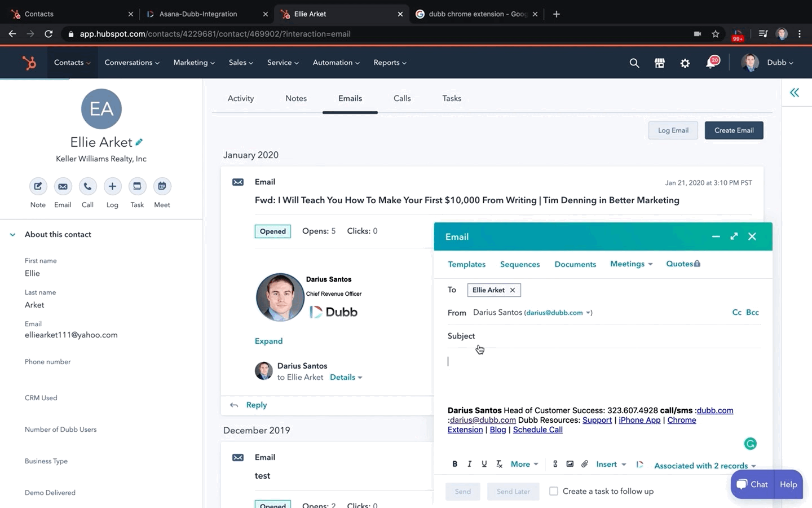The width and height of the screenshot is (812, 508).
Task: Open the More formatting dropdown
Action: (524, 464)
